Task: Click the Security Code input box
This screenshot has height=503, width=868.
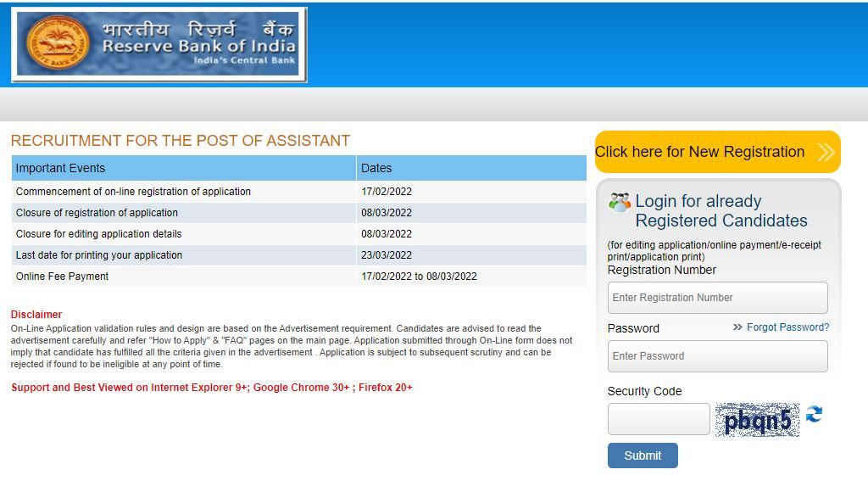Action: click(658, 418)
